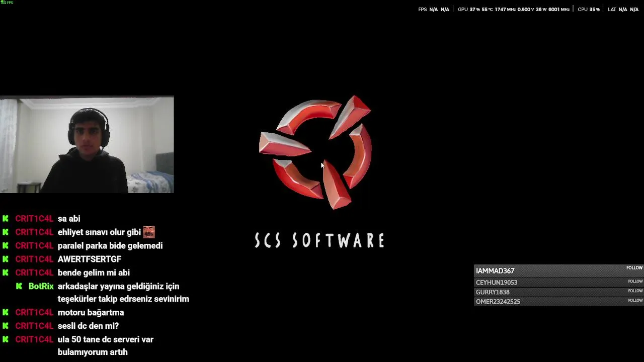Click chat message 'sesli dc den mi?'
This screenshot has height=362, width=644.
(88, 326)
